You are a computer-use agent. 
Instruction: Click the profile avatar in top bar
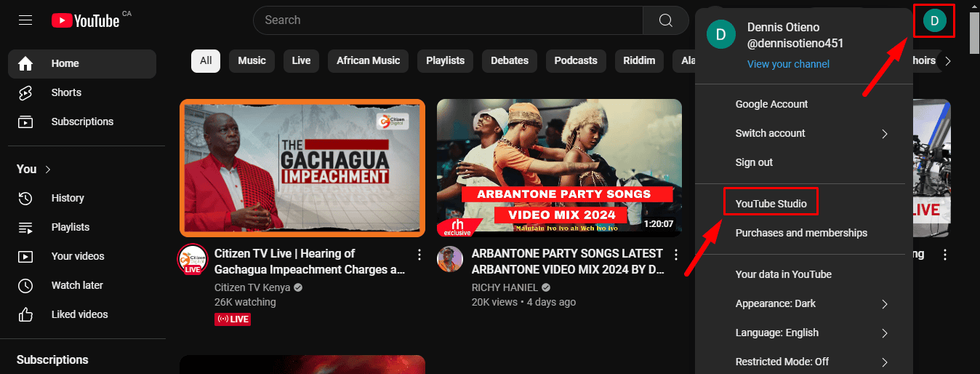pos(934,20)
